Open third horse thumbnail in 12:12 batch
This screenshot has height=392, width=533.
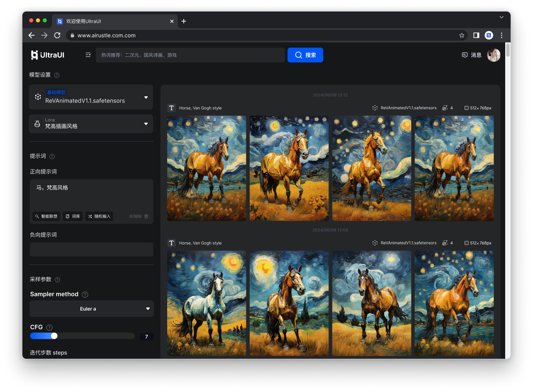(x=372, y=168)
